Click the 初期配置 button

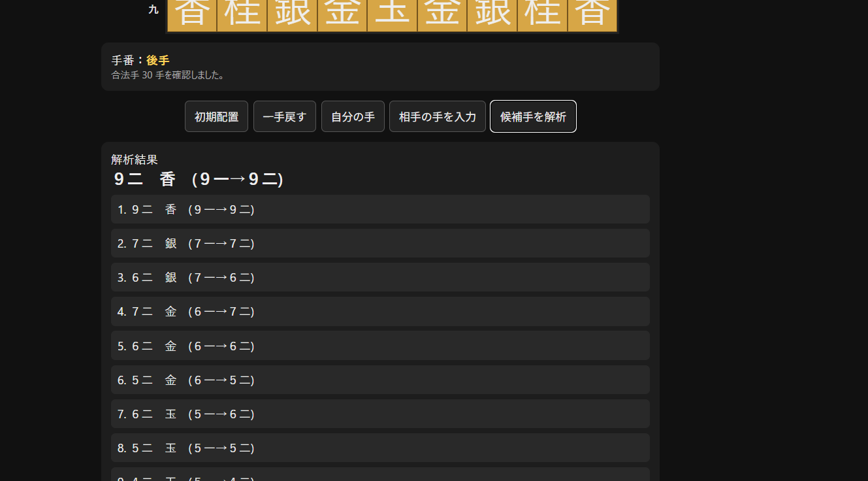coord(216,116)
